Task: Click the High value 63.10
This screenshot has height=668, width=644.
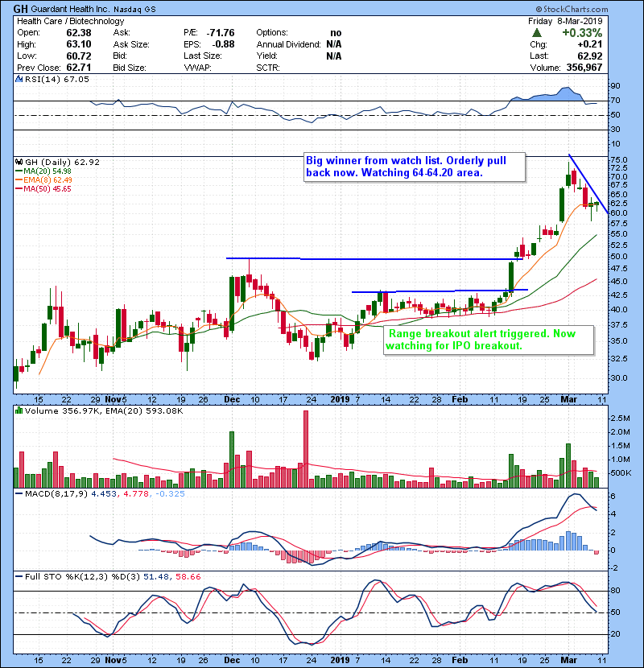Action: tap(78, 44)
